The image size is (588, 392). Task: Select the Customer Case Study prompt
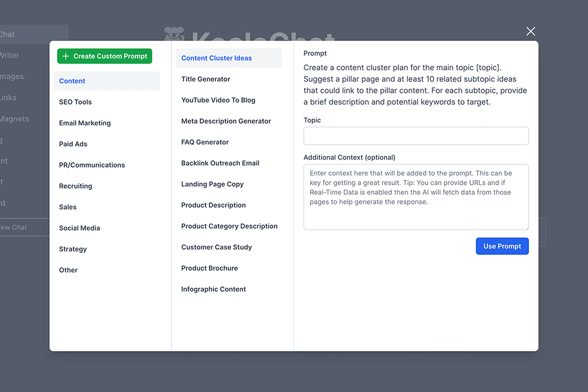[x=216, y=247]
